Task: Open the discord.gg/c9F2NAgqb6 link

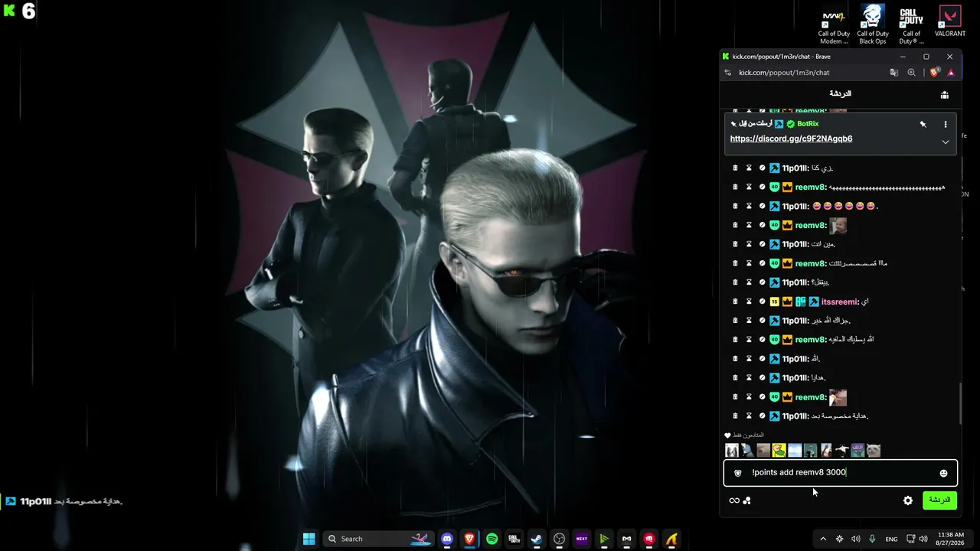Action: tap(791, 139)
